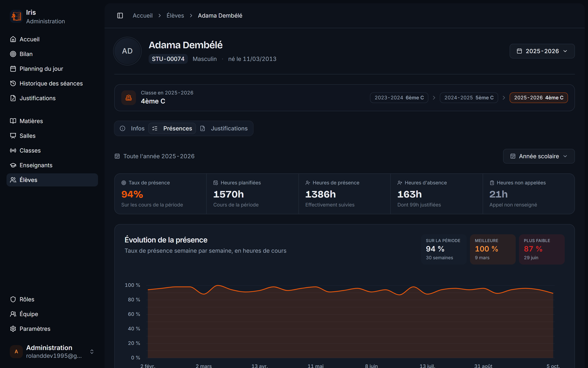The height and width of the screenshot is (368, 588).
Task: Click the 94% presence rate value
Action: pyautogui.click(x=132, y=194)
